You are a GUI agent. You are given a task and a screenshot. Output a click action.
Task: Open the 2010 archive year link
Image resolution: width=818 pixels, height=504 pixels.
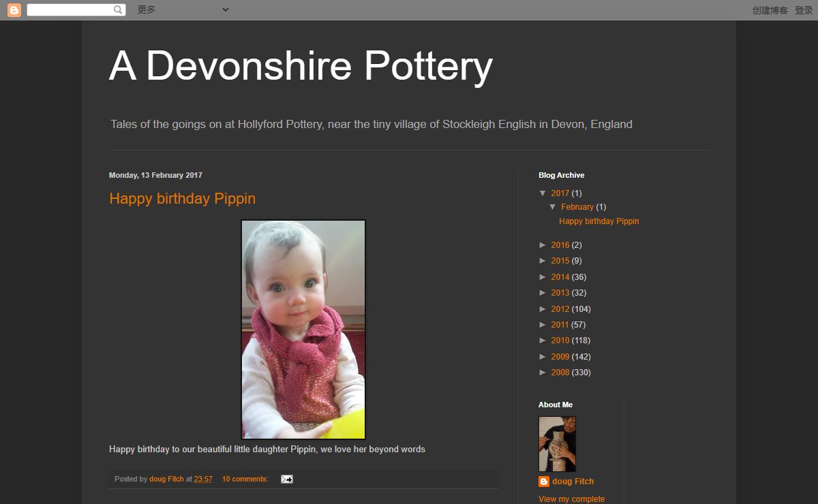[560, 341]
